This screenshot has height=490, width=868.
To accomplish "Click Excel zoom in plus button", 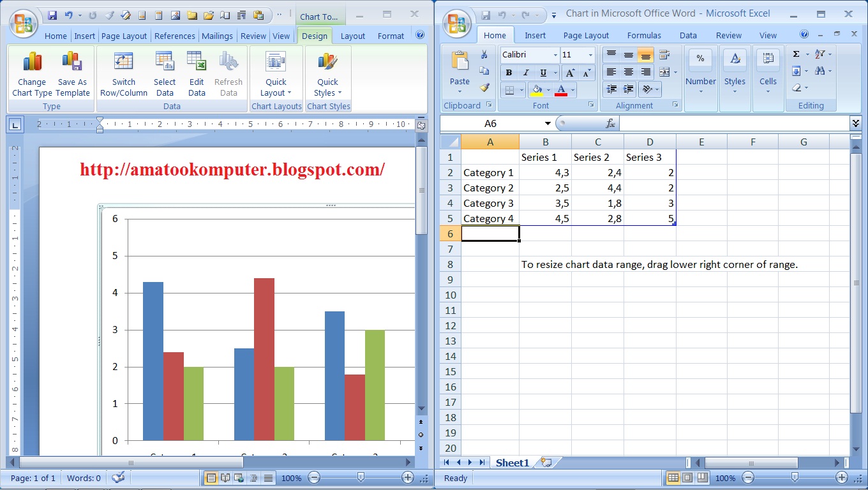I will click(842, 477).
